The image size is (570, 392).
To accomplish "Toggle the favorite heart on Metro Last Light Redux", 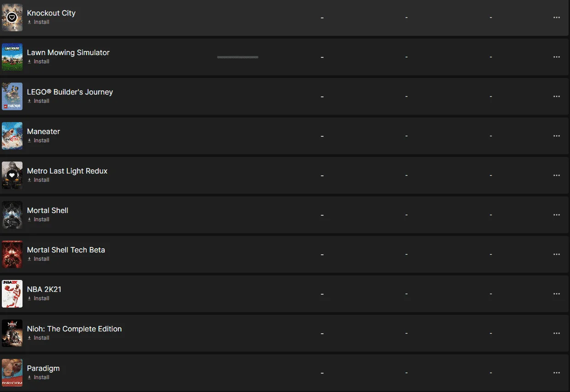I will click(12, 175).
